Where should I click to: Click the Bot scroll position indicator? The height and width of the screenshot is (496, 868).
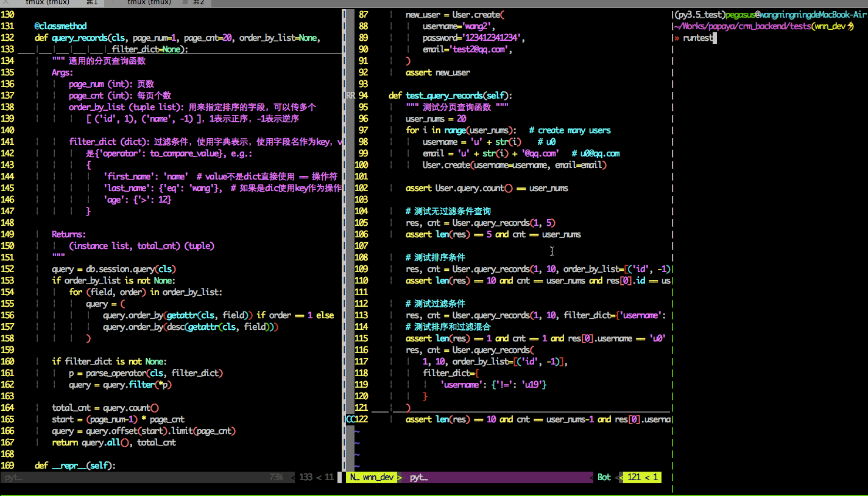(604, 478)
